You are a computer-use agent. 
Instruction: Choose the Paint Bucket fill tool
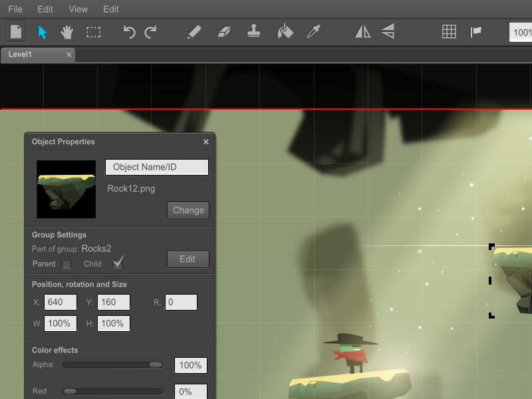(285, 31)
